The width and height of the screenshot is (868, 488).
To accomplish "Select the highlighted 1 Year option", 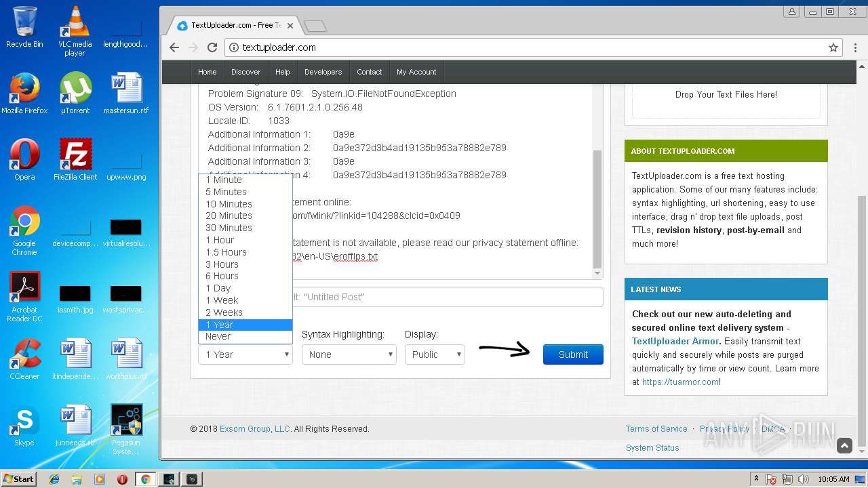I will (245, 325).
